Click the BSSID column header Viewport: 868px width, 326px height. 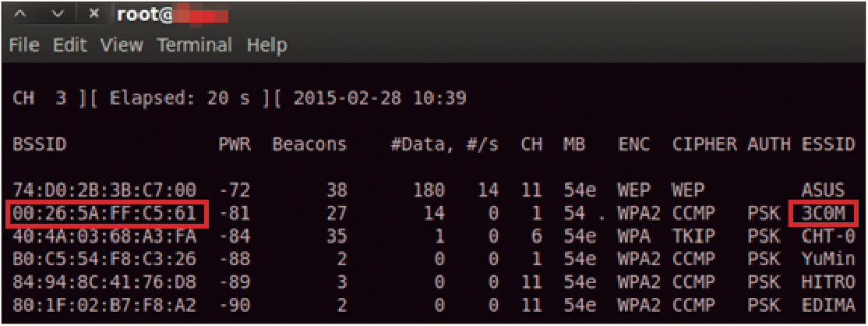40,145
